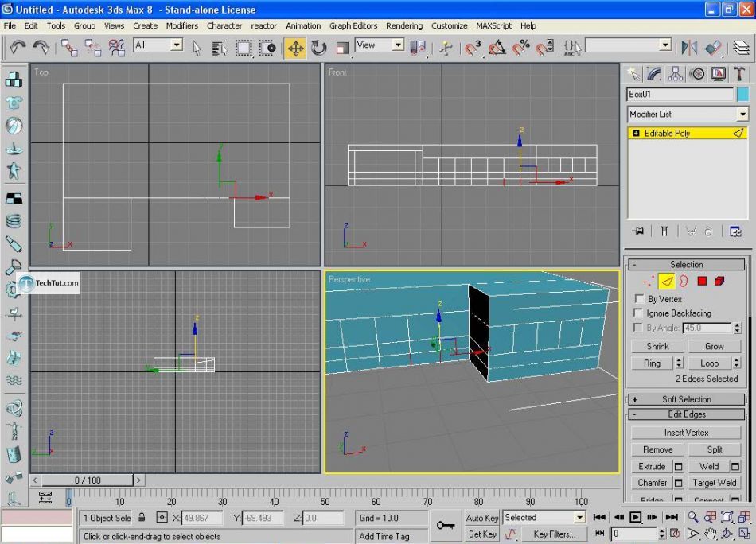
Task: Activate the Bind to Space Warp tool
Action: [116, 48]
